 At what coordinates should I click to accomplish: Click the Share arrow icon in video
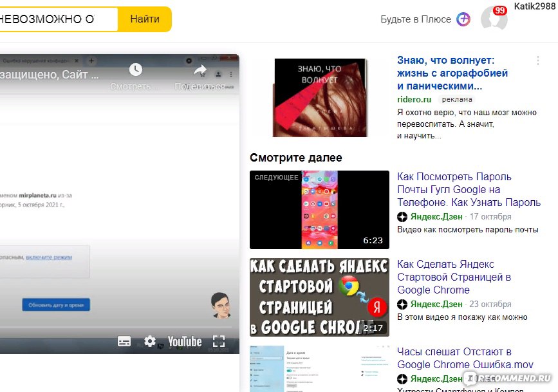coord(200,70)
